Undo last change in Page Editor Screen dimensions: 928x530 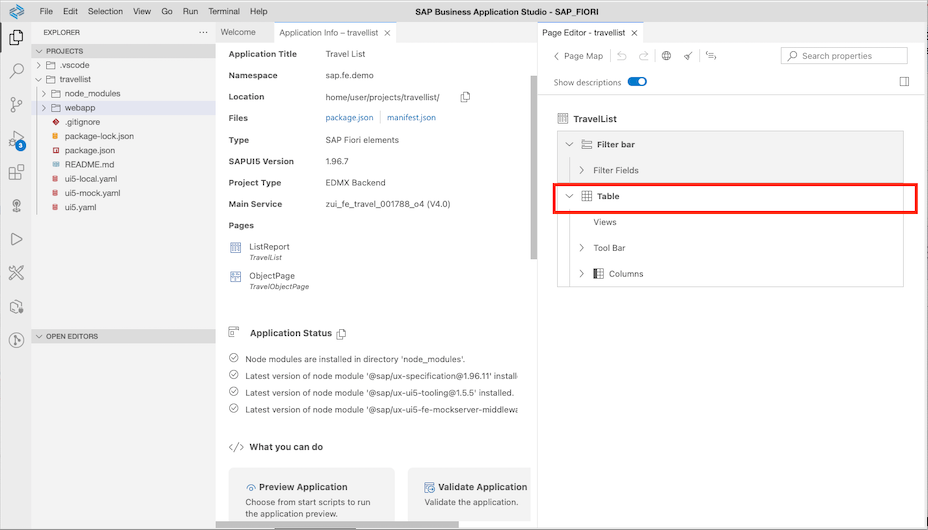pos(621,56)
